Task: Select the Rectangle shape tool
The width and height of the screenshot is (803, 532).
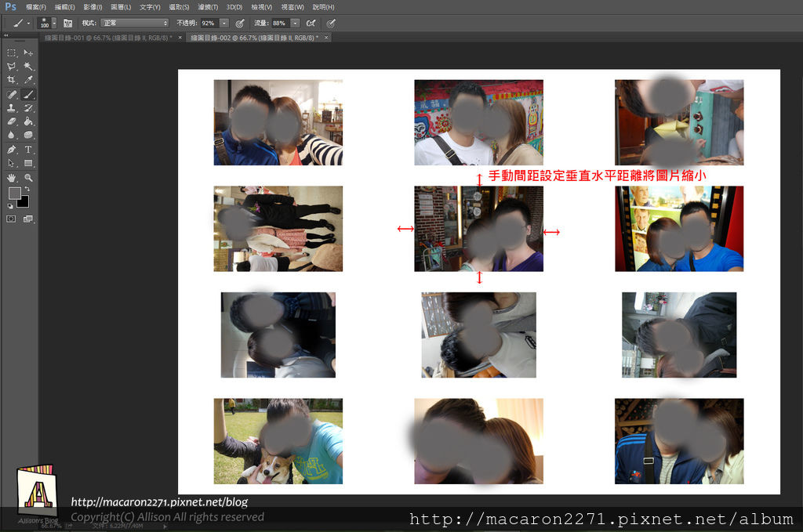Action: [28, 163]
